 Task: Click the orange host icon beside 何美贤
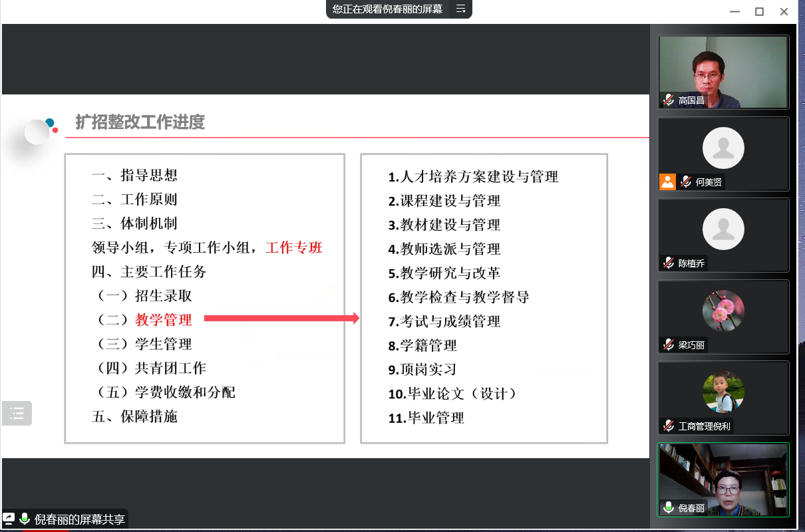pyautogui.click(x=667, y=182)
